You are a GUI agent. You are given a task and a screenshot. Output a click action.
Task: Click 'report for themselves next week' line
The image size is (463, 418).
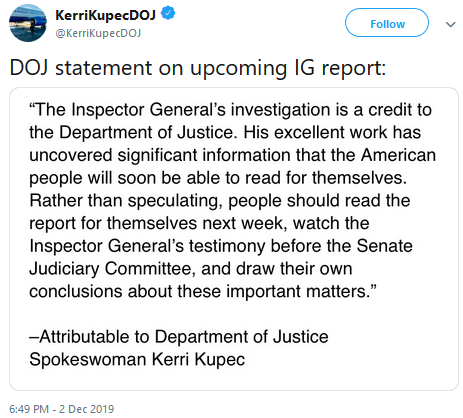(x=199, y=223)
